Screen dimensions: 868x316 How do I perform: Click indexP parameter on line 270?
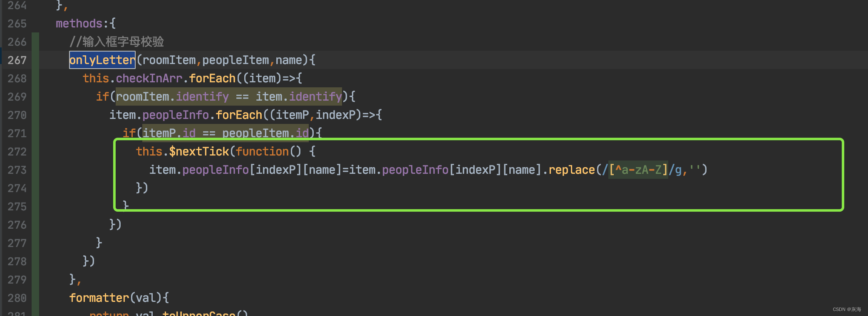[335, 115]
